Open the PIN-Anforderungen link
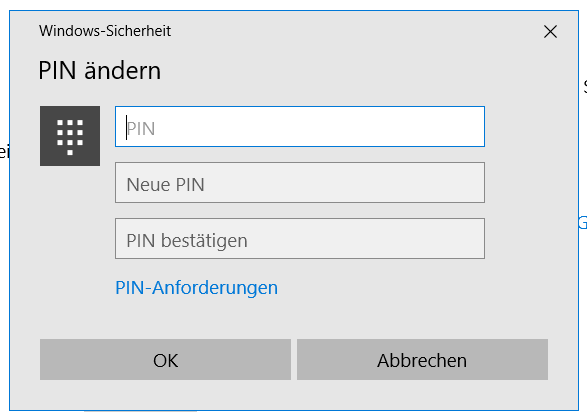 click(197, 288)
